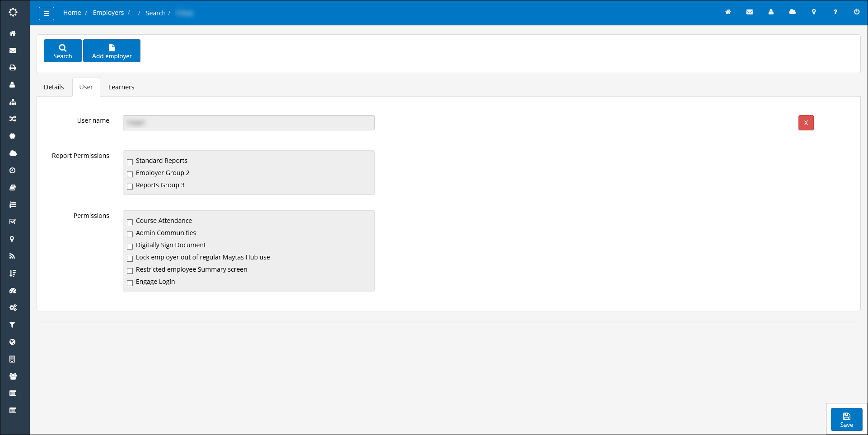
Task: Open the messages envelope icon in the sidebar
Action: pyautogui.click(x=12, y=50)
